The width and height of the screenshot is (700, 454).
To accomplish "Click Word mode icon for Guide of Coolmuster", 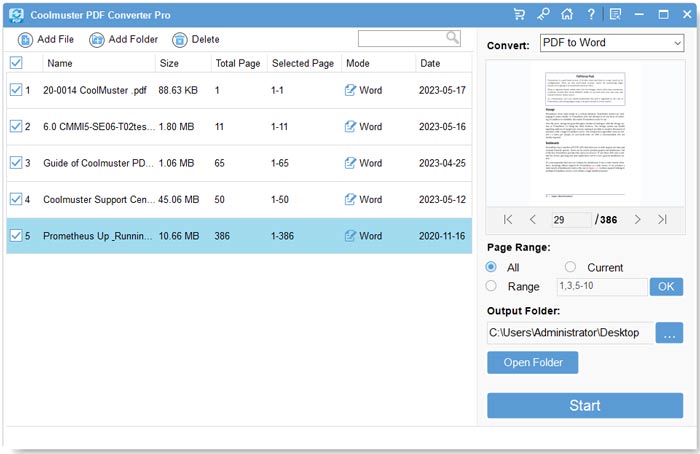I will click(350, 163).
